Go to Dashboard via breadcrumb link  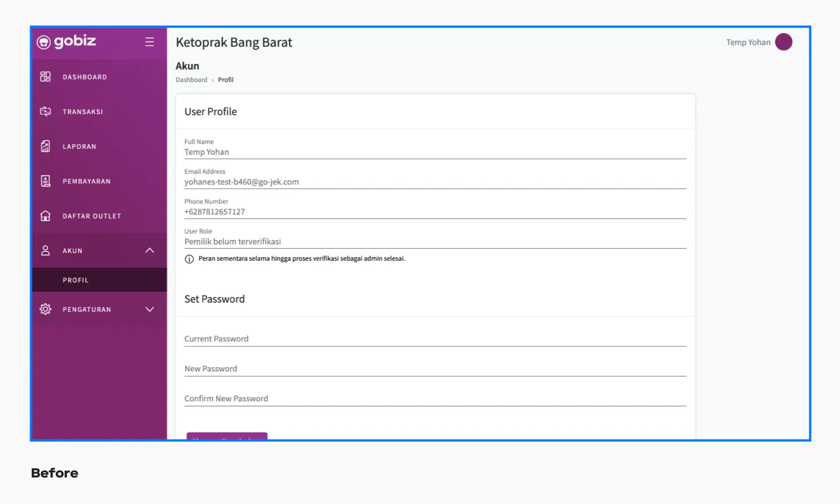[191, 80]
